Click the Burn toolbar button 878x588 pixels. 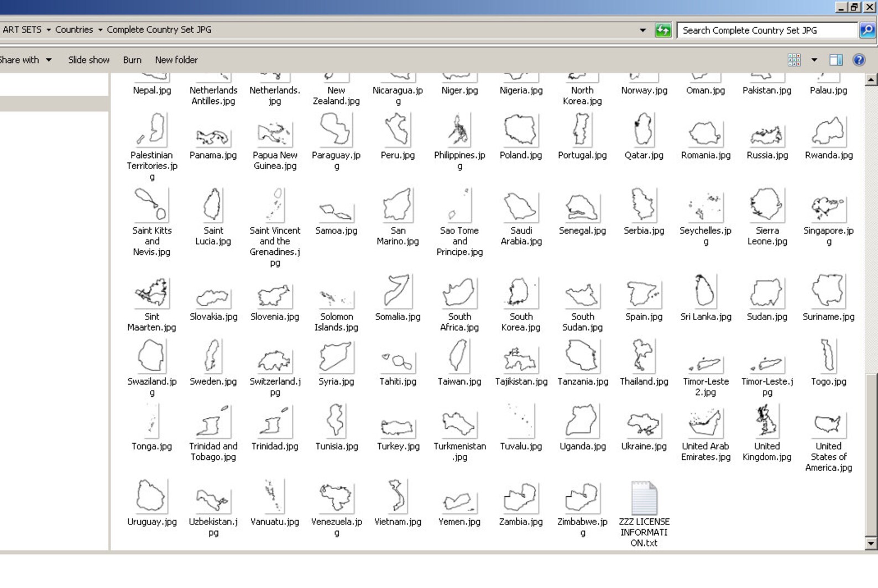(132, 60)
